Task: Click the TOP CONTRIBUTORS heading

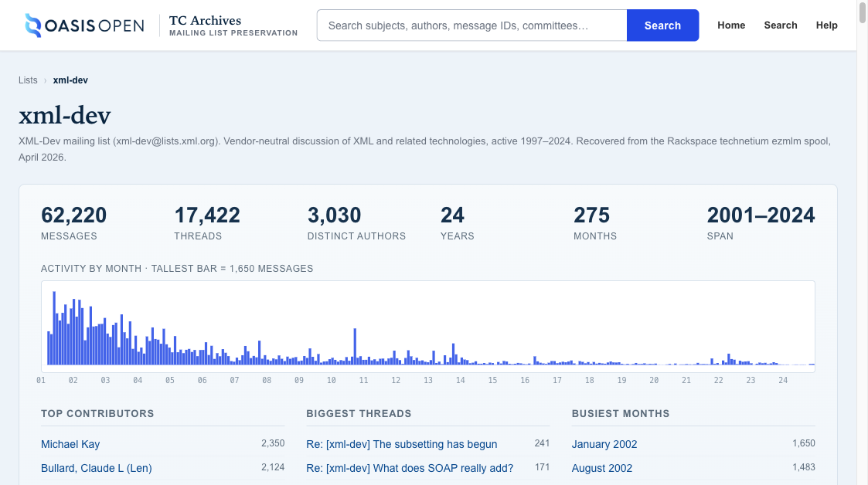Action: (x=97, y=414)
